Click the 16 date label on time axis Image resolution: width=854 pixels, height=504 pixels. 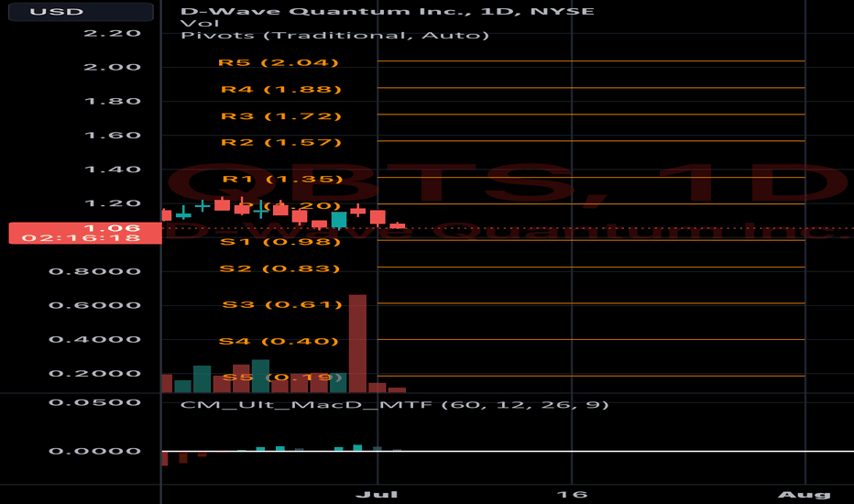572,495
